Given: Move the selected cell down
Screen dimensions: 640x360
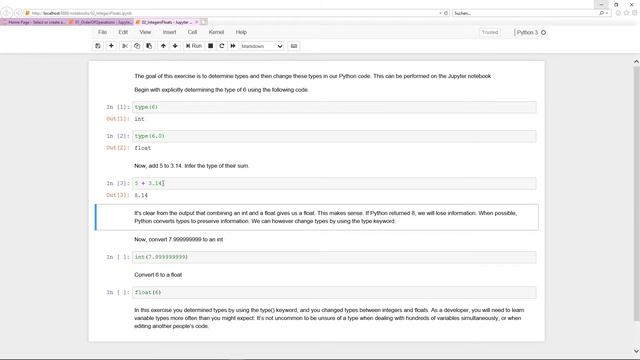Looking at the screenshot, I should 175,46.
